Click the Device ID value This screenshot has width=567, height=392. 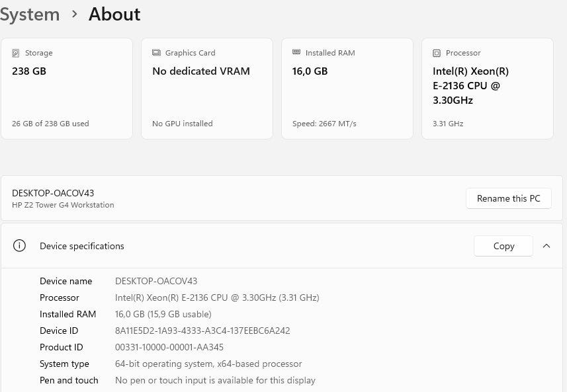(202, 331)
